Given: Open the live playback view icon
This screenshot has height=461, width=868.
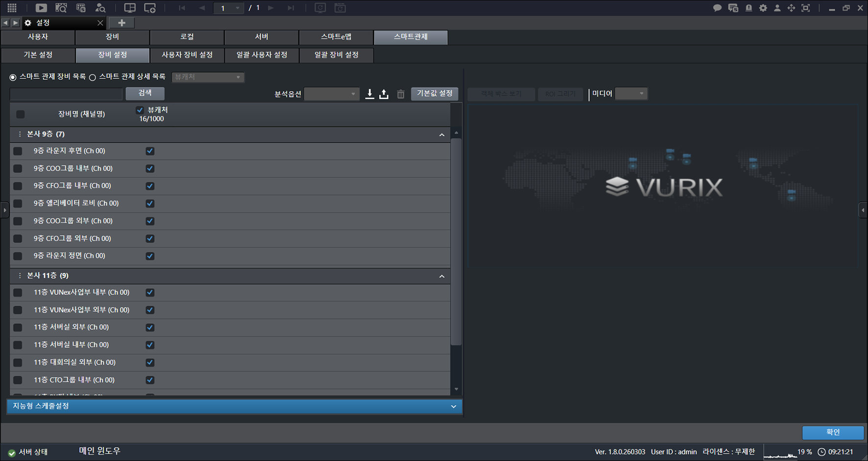Looking at the screenshot, I should 41,8.
